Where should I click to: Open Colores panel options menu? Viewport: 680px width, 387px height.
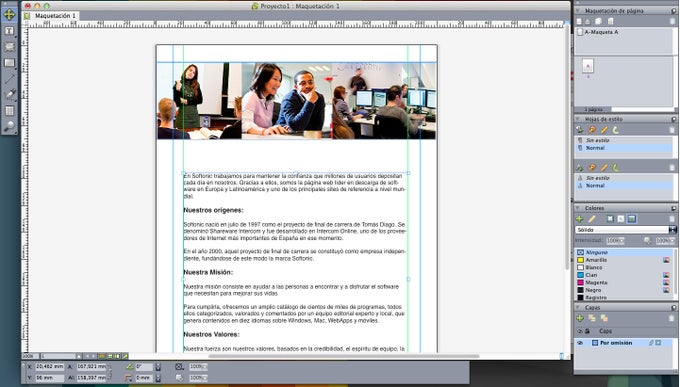(674, 208)
